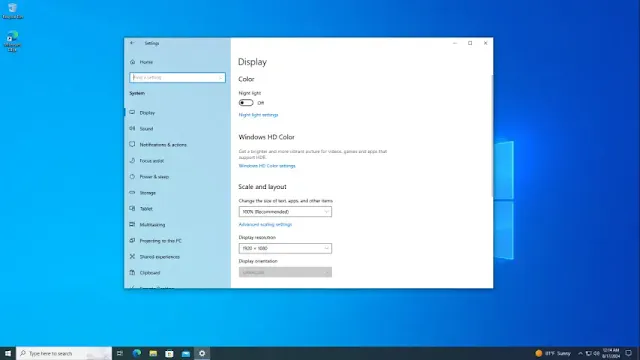Click the Storage drive icon
This screenshot has height=360, width=640.
tap(132, 193)
